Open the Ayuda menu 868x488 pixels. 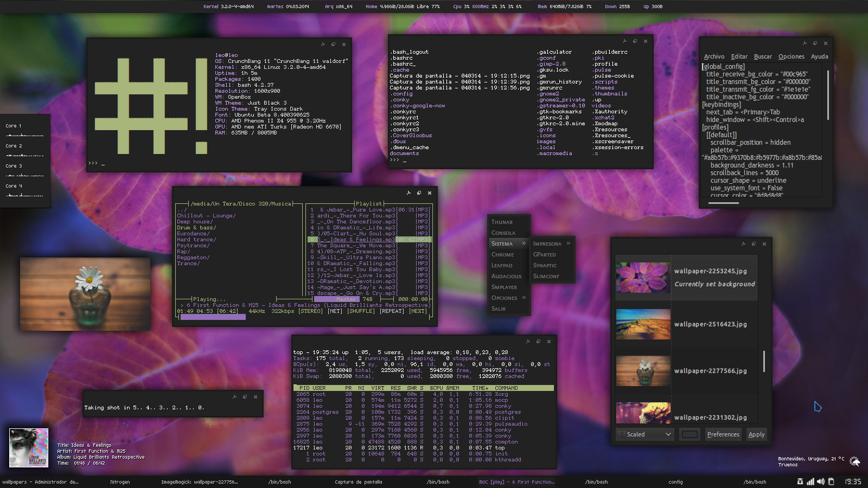pos(819,56)
